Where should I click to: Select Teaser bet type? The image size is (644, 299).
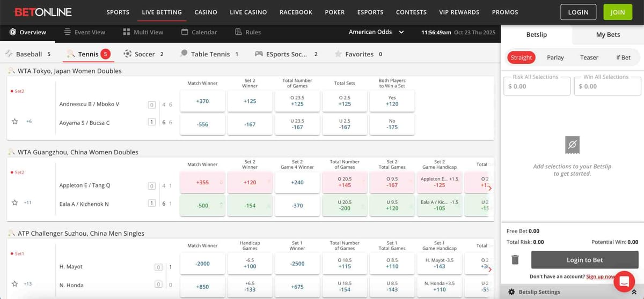pos(589,57)
